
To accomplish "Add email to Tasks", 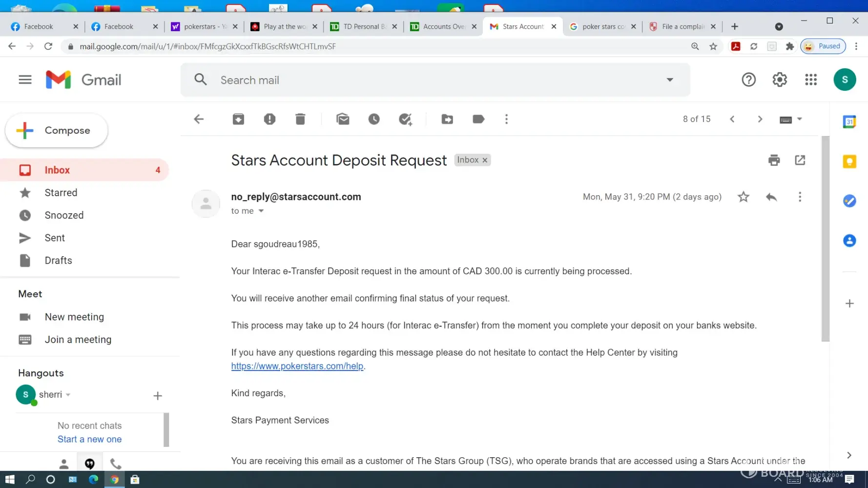I will click(x=405, y=119).
